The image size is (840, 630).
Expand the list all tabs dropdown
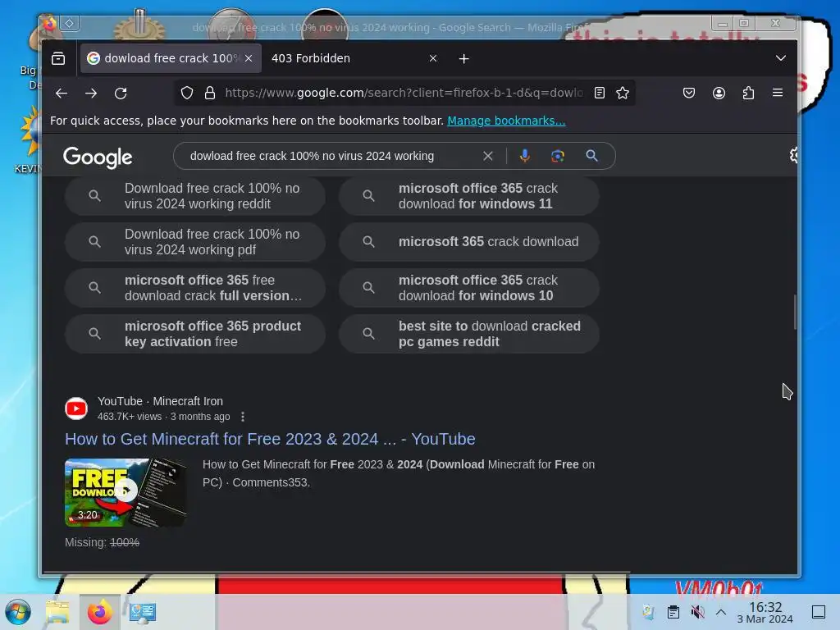[x=781, y=58]
